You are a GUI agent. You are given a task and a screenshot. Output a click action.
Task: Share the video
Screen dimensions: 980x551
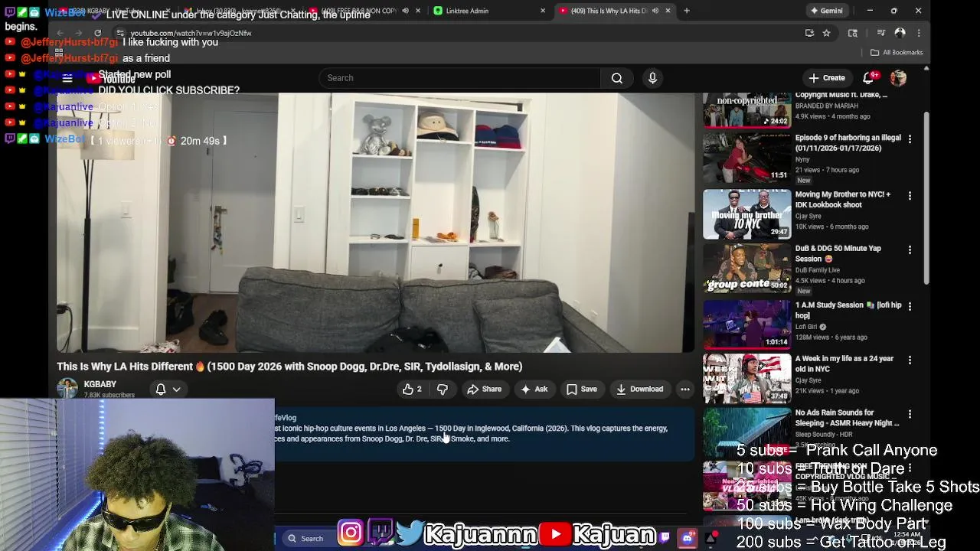484,389
